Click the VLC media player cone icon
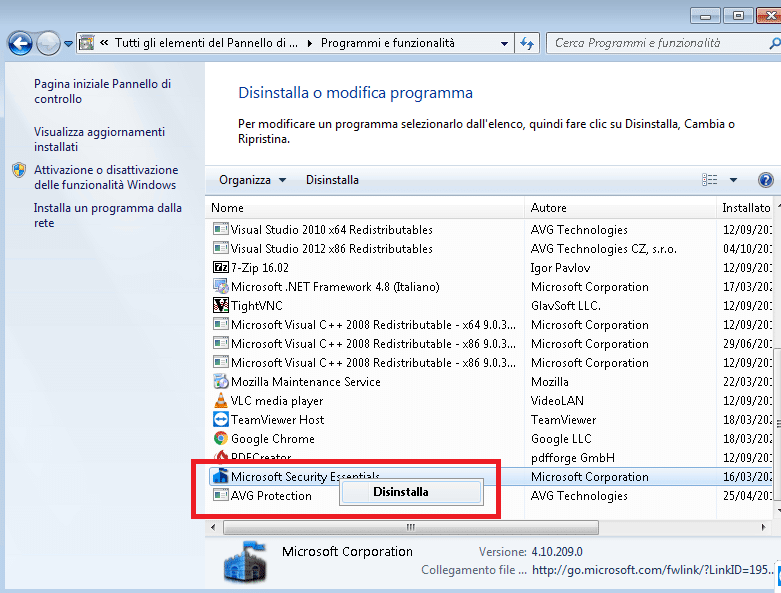Image resolution: width=781 pixels, height=593 pixels. coord(220,400)
